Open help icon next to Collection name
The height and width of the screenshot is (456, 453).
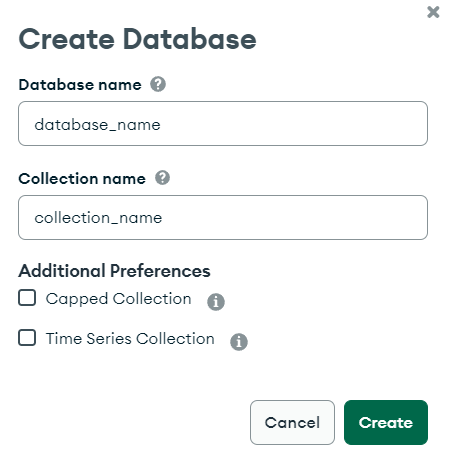[x=162, y=178]
